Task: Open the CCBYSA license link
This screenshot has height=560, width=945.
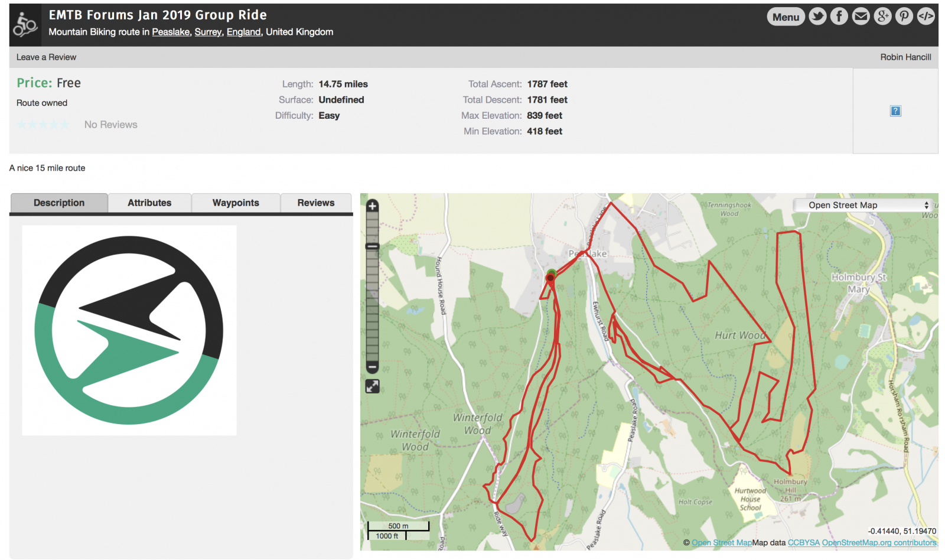Action: [x=803, y=542]
